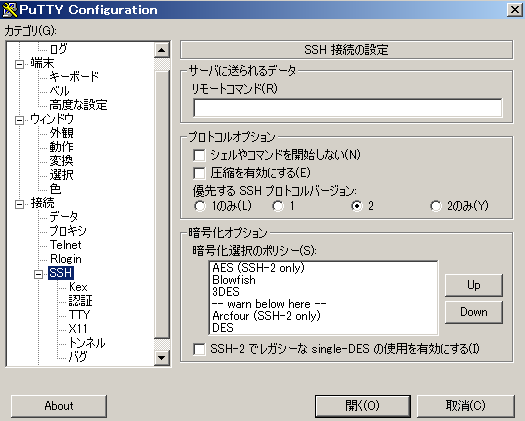Enable 圧縮を有効にする checkbox
Image resolution: width=525 pixels, height=421 pixels.
pyautogui.click(x=199, y=173)
